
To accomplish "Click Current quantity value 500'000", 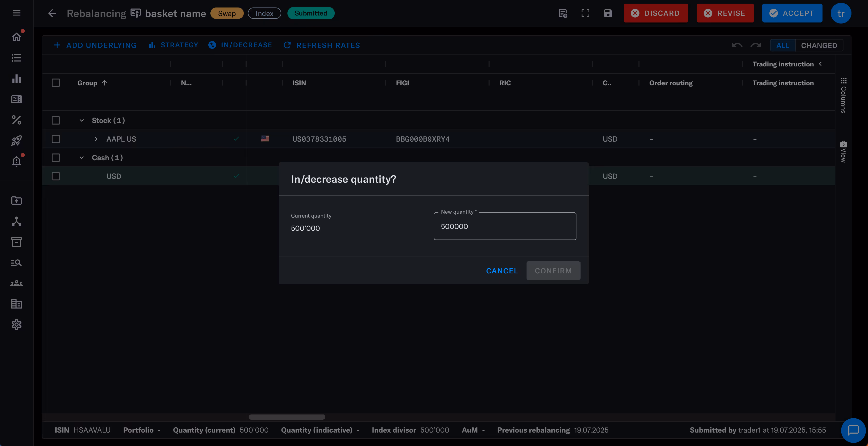I will (x=305, y=228).
